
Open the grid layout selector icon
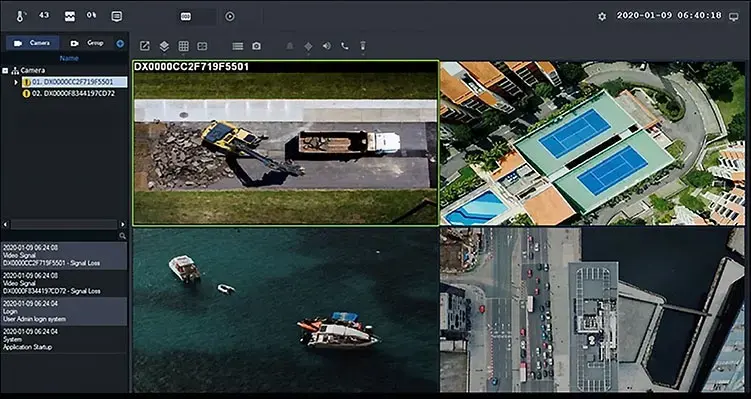tap(183, 46)
